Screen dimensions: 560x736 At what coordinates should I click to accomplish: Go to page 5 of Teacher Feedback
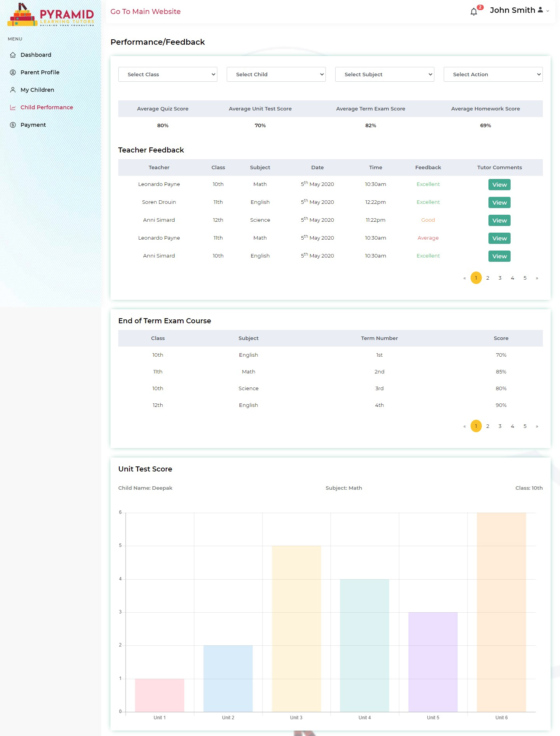click(x=525, y=278)
